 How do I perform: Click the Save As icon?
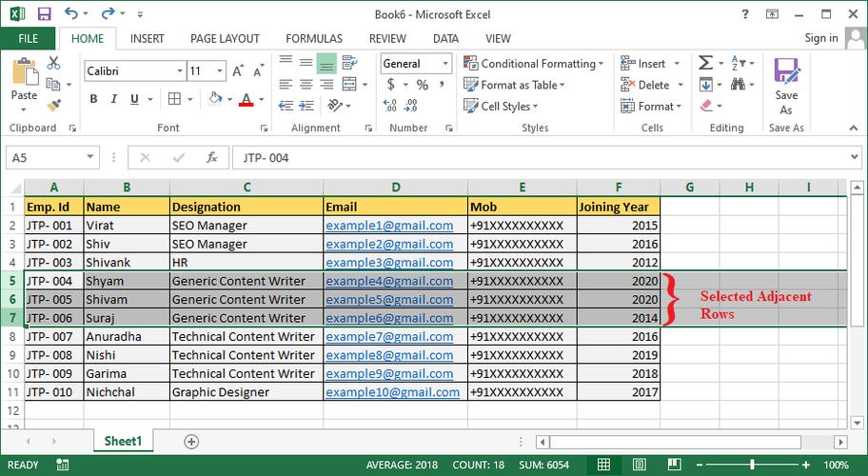click(x=786, y=70)
